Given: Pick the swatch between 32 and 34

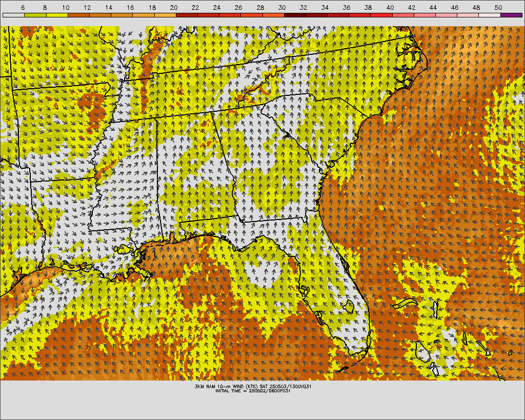Looking at the screenshot, I should coord(317,15).
